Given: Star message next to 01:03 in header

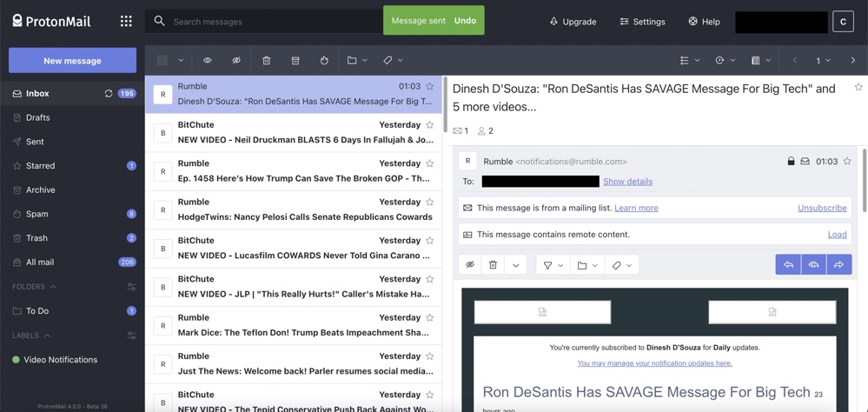Looking at the screenshot, I should [847, 161].
